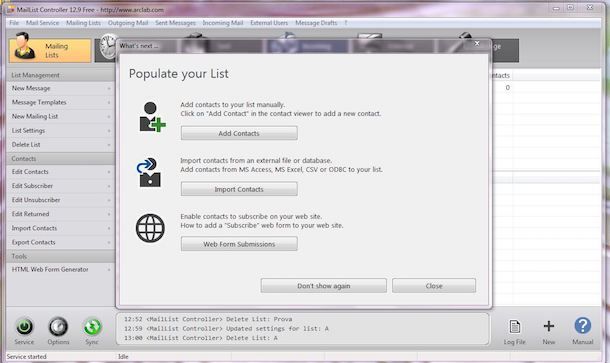The width and height of the screenshot is (610, 363).
Task: Select the Mailing Lists toolbar button
Action: [x=50, y=51]
